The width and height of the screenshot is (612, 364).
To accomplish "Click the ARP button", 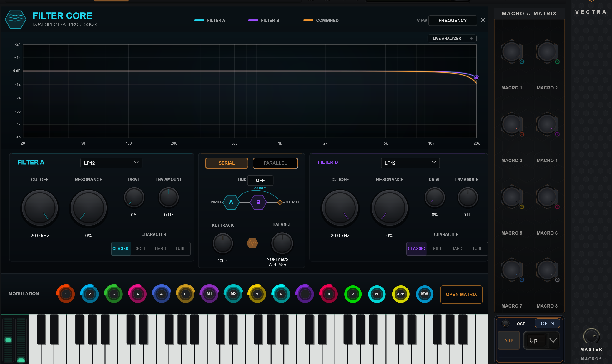I will [x=509, y=340].
